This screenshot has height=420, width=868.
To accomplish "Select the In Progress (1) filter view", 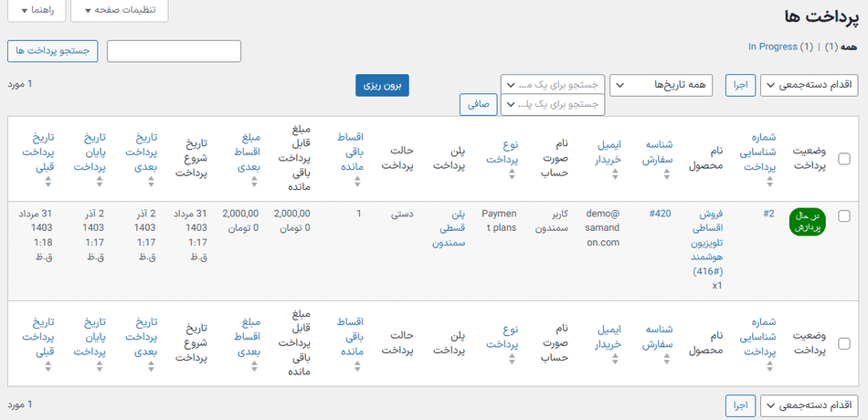I will tap(780, 47).
